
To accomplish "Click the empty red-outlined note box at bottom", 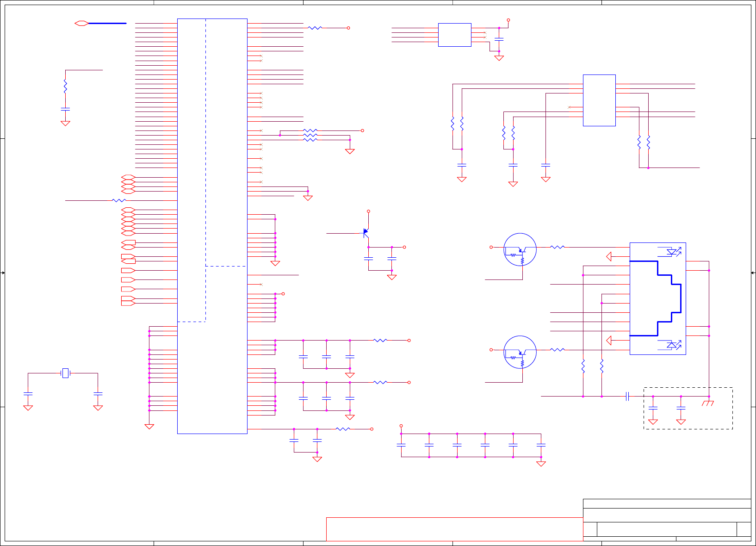I will tap(455, 529).
